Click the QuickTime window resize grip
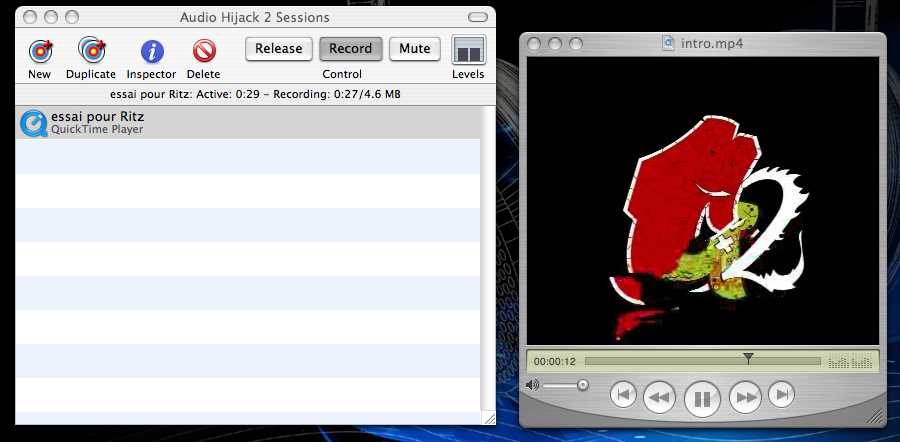Viewport: 900px width, 442px height. tap(875, 415)
